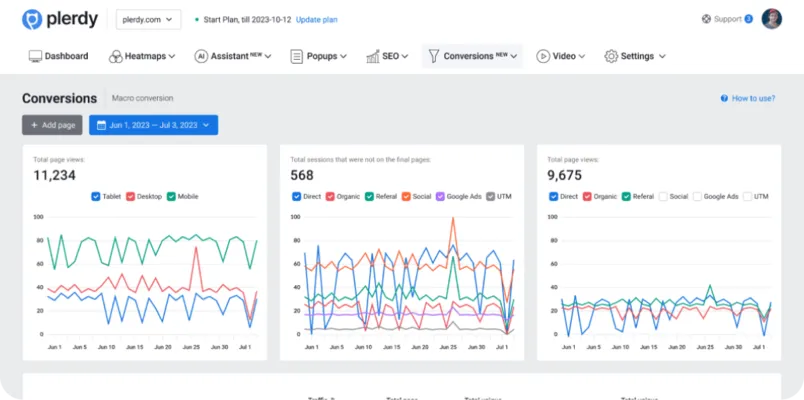This screenshot has height=400, width=804.
Task: Open the How to use? help link
Action: (751, 98)
